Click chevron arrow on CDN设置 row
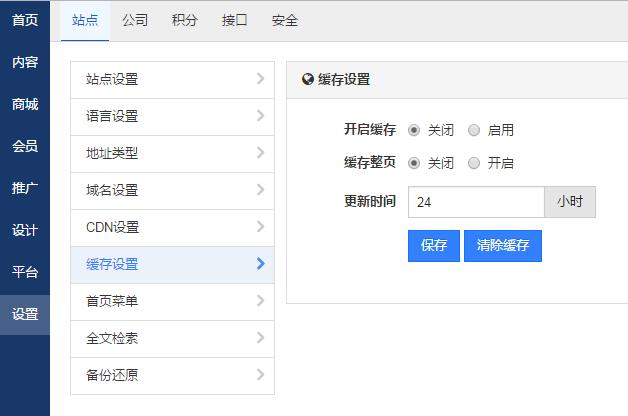 click(260, 227)
